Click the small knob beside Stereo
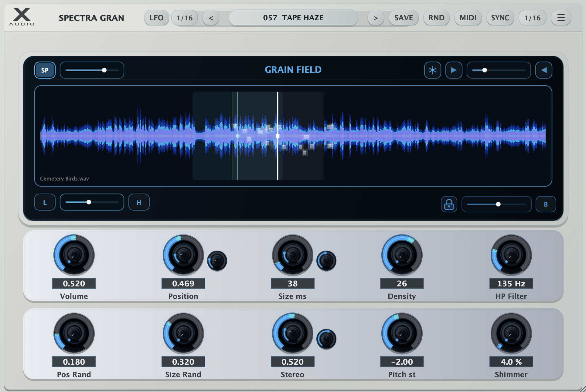The height and width of the screenshot is (392, 586). point(326,339)
